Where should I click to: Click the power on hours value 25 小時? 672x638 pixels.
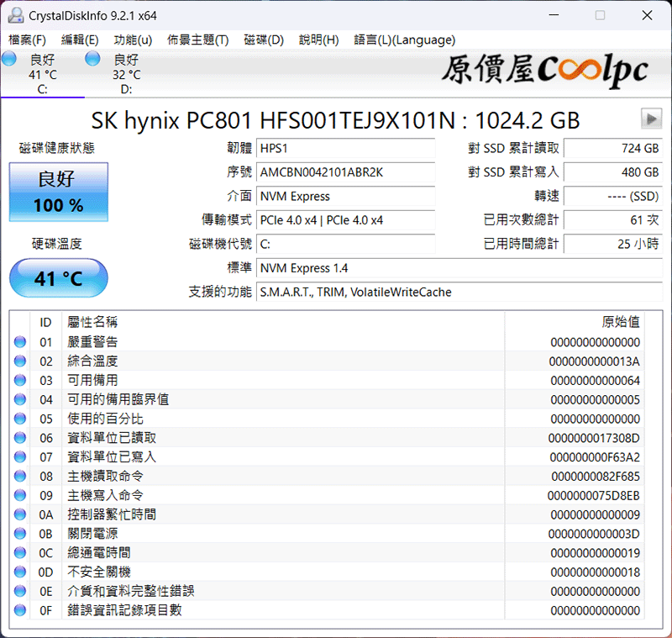[613, 245]
